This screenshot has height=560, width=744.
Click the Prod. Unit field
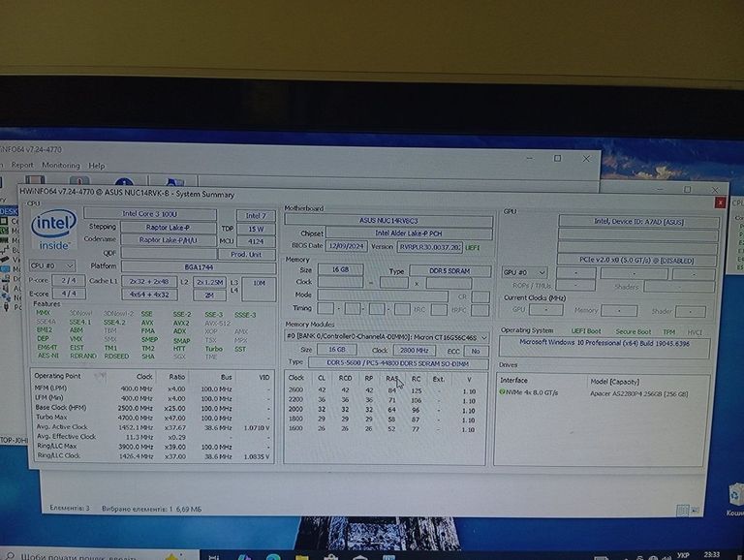pyautogui.click(x=246, y=253)
